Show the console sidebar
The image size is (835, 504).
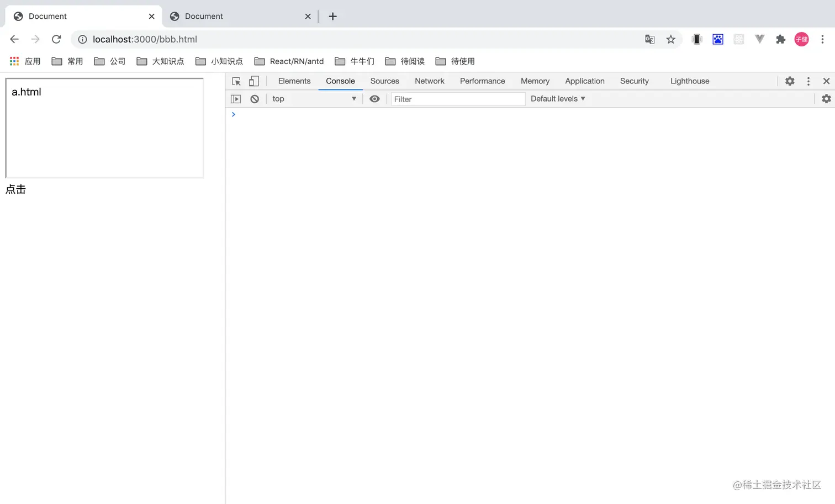[236, 99]
